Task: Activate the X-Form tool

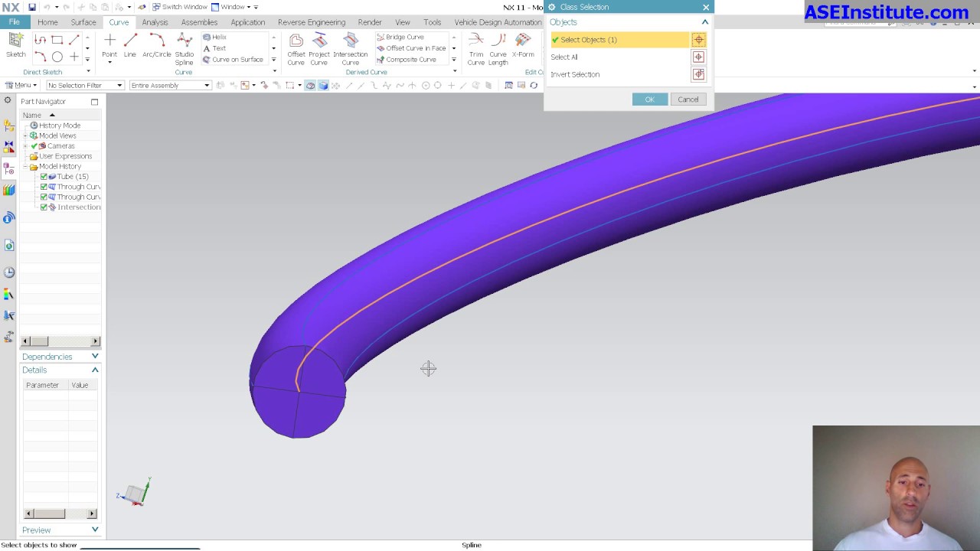Action: pos(523,45)
